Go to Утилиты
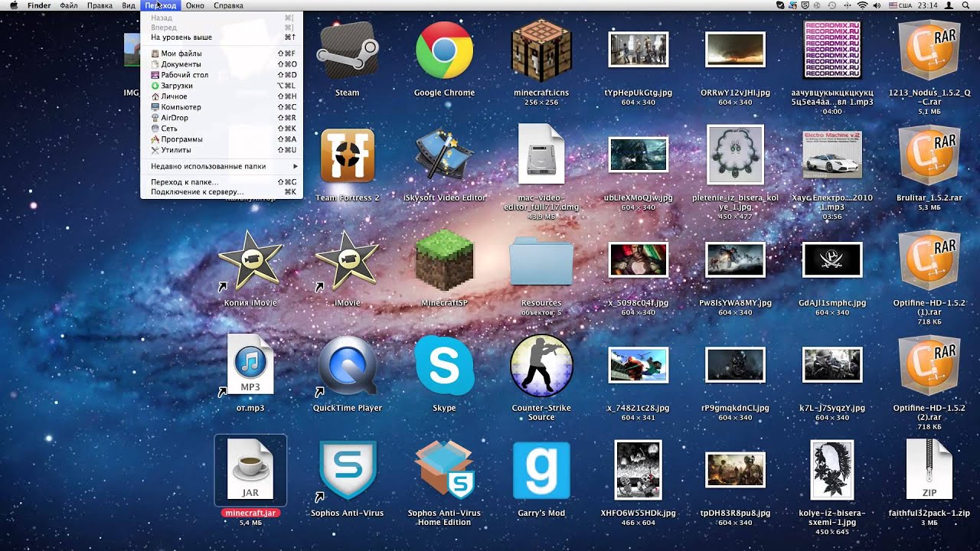This screenshot has width=980, height=551. [x=222, y=150]
